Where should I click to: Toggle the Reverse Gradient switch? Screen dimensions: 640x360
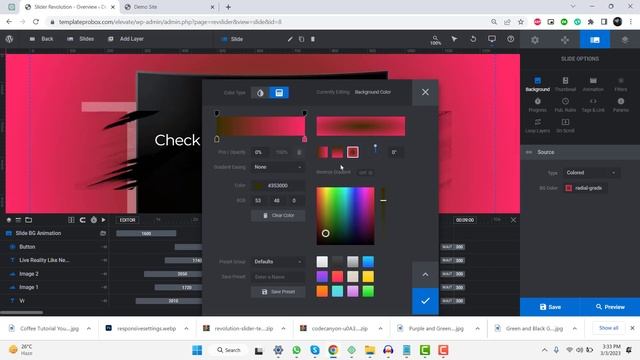point(365,172)
